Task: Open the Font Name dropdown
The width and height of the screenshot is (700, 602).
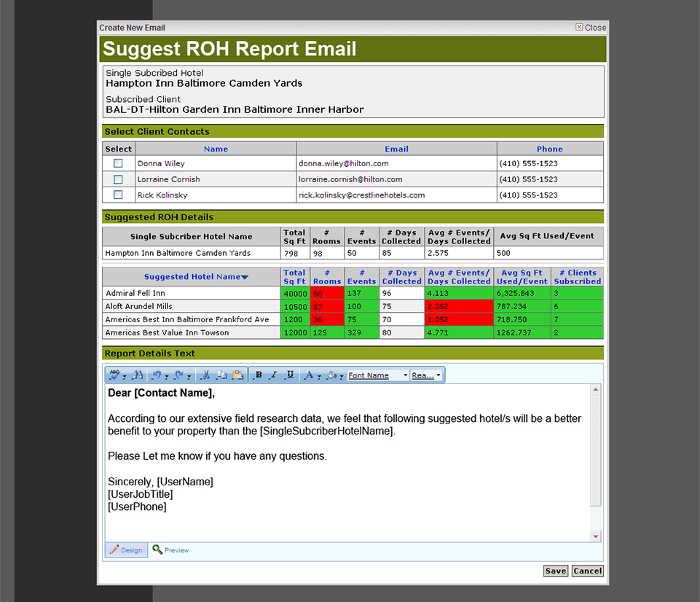Action: (378, 375)
